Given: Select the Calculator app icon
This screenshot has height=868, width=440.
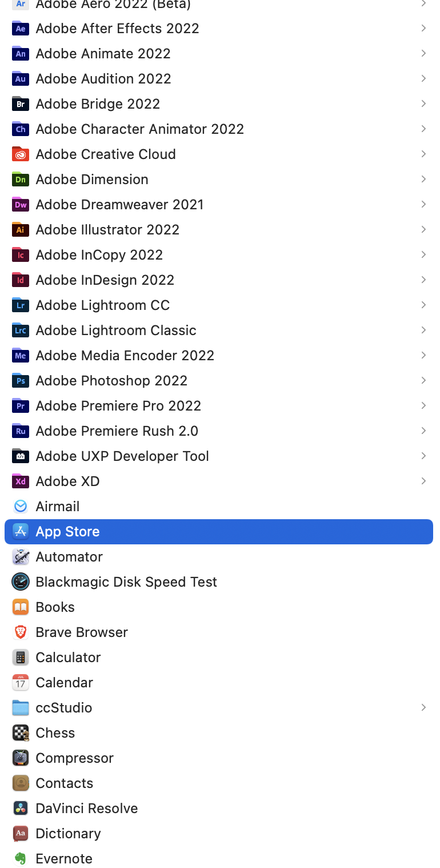Looking at the screenshot, I should coord(21,657).
